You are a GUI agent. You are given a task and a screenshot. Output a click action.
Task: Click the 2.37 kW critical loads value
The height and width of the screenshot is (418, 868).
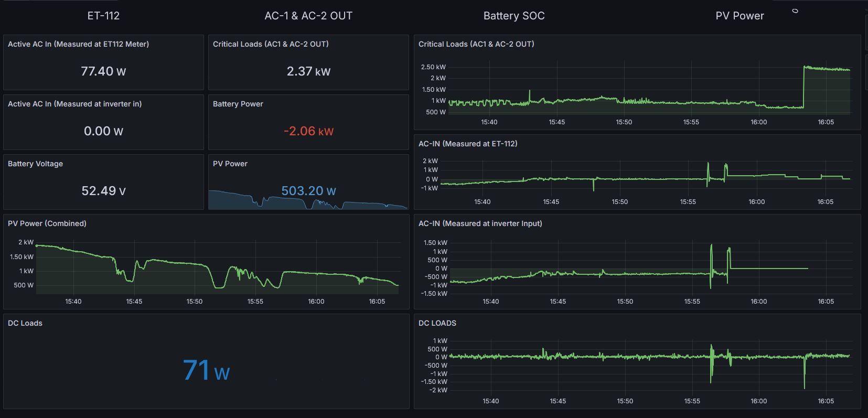coord(308,71)
